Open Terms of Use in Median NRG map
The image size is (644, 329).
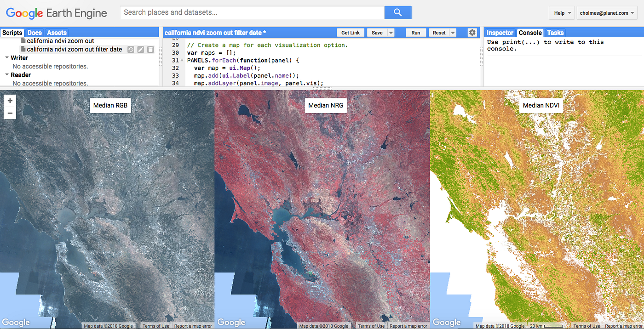pos(371,326)
